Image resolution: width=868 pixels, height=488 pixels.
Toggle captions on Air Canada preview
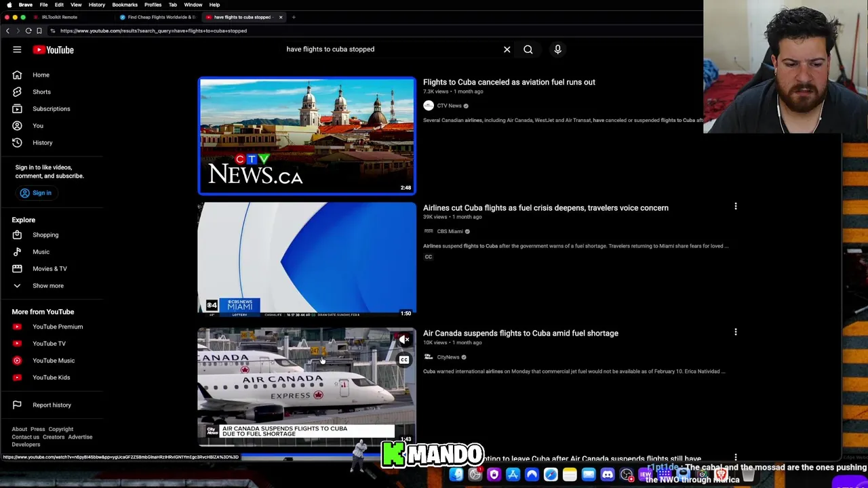coord(404,360)
